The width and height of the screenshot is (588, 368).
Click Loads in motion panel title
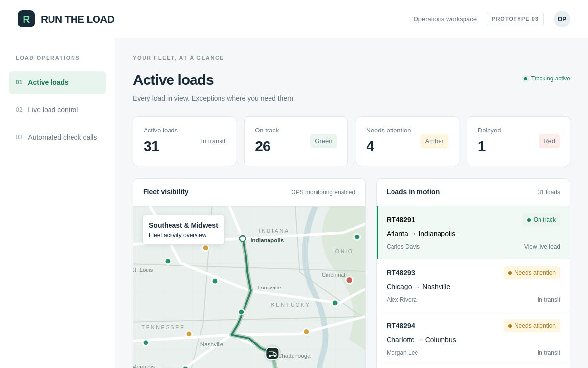pos(413,192)
